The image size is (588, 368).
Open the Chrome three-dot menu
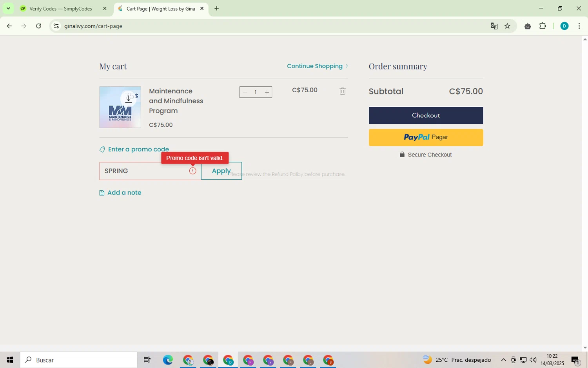579,26
